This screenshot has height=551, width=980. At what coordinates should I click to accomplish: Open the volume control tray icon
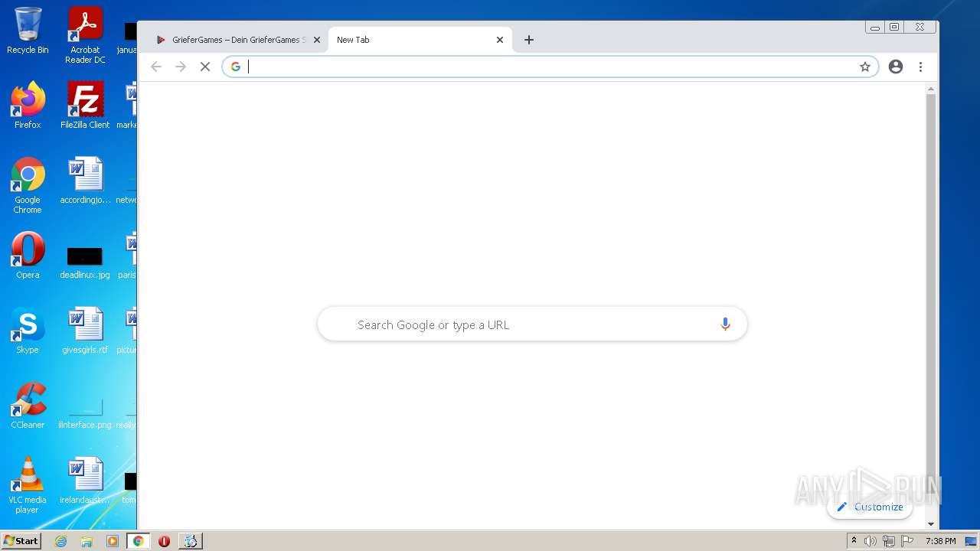[871, 541]
